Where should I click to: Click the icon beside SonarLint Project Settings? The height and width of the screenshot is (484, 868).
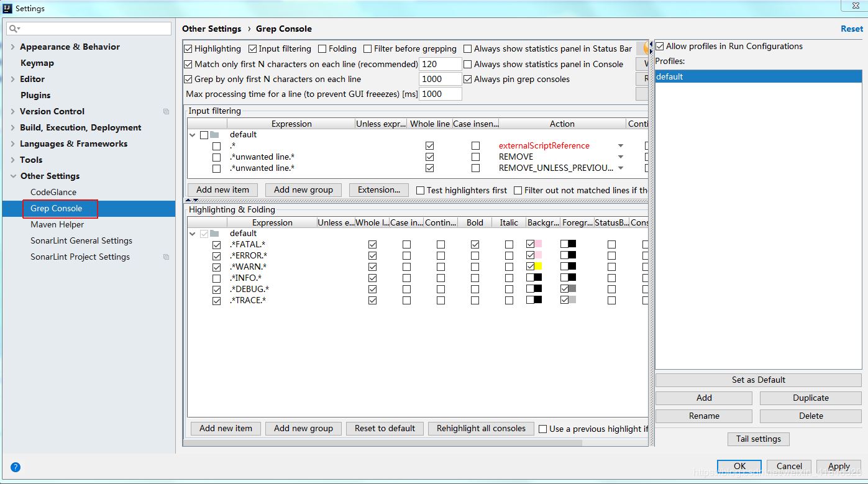[x=166, y=257]
